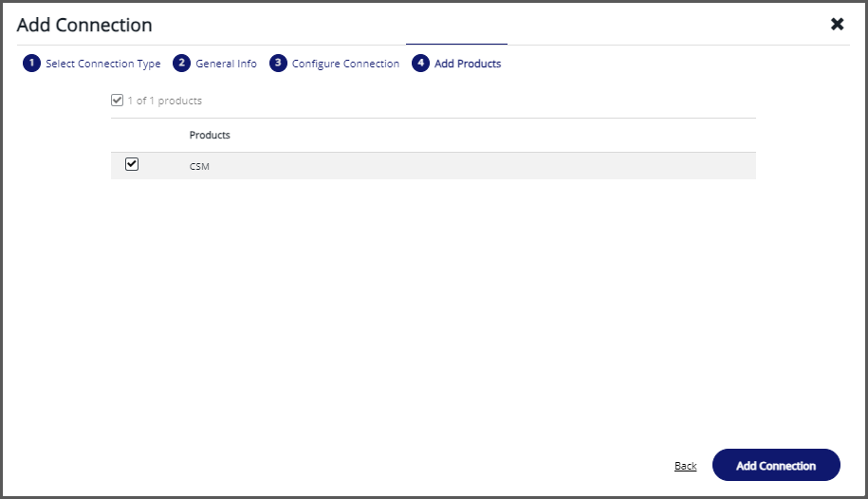Click the step 3 number circle

coord(278,64)
